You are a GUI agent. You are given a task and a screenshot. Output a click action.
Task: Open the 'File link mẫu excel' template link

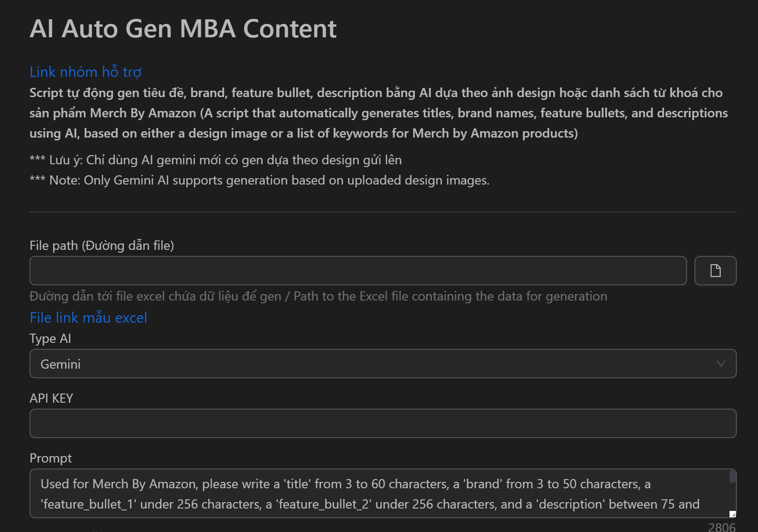click(88, 317)
